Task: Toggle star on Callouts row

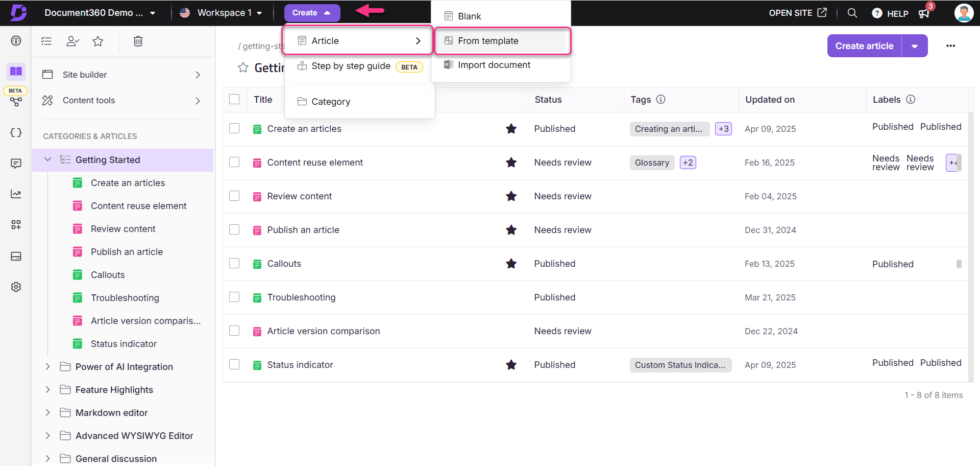Action: (x=511, y=264)
